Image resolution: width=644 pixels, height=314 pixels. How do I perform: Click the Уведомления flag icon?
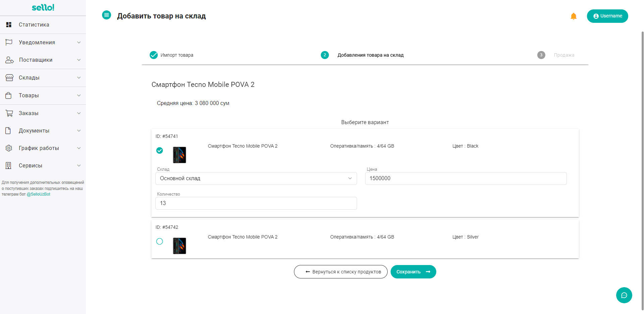pos(9,42)
